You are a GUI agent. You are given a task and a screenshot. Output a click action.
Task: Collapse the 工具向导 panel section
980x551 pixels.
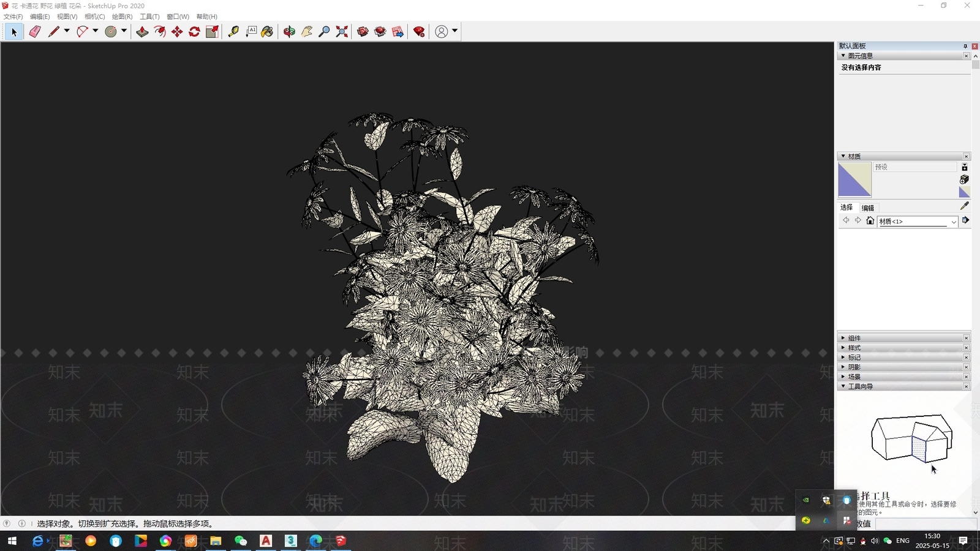point(903,386)
